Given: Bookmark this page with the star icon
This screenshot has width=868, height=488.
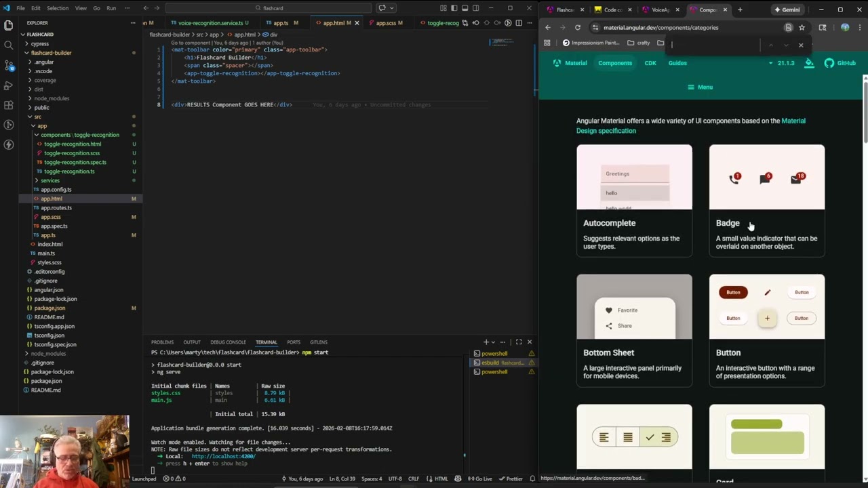Looking at the screenshot, I should (x=802, y=28).
